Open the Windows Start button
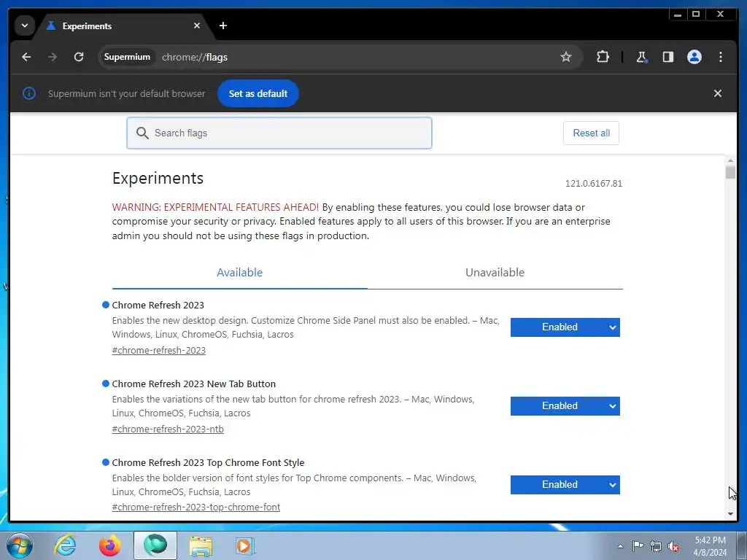747x560 pixels. point(20,545)
